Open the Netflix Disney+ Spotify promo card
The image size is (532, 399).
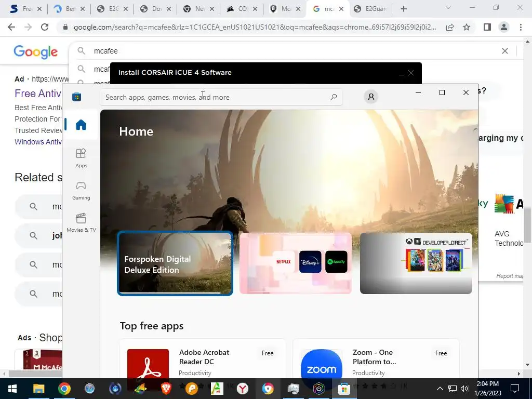[x=296, y=263]
